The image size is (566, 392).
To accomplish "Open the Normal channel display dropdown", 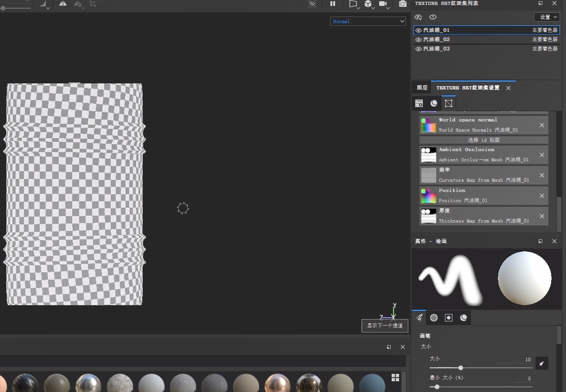I will [x=368, y=22].
